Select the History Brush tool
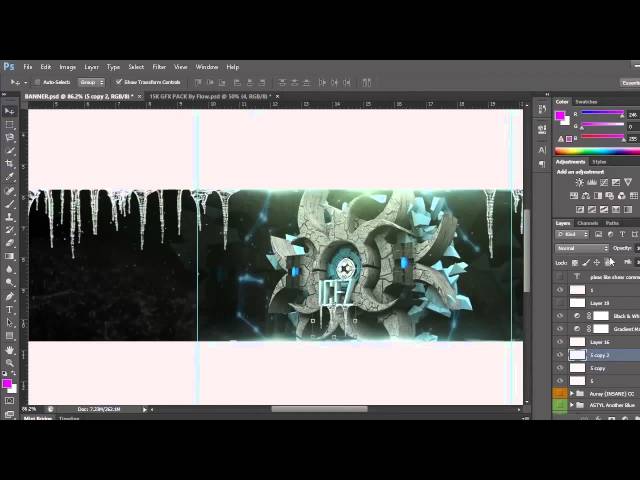This screenshot has height=480, width=640. click(9, 230)
